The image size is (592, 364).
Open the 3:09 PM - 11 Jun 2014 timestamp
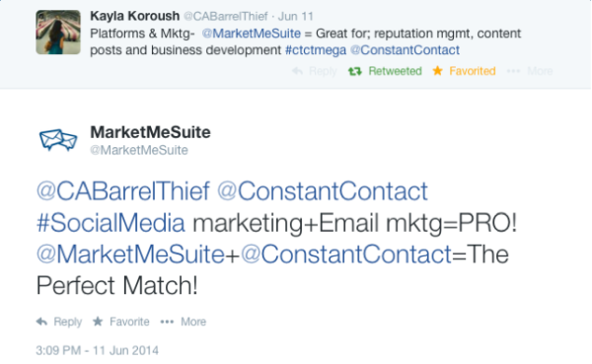click(x=97, y=350)
